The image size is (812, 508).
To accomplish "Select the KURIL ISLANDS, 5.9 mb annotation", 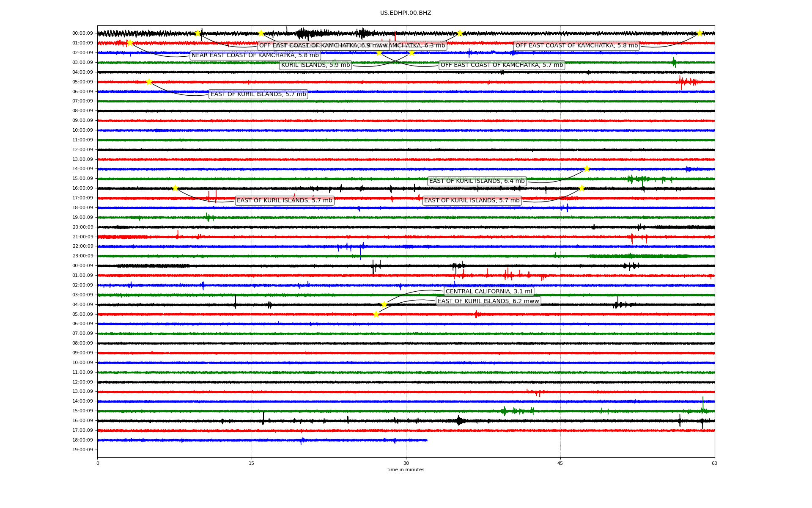I will 315,65.
